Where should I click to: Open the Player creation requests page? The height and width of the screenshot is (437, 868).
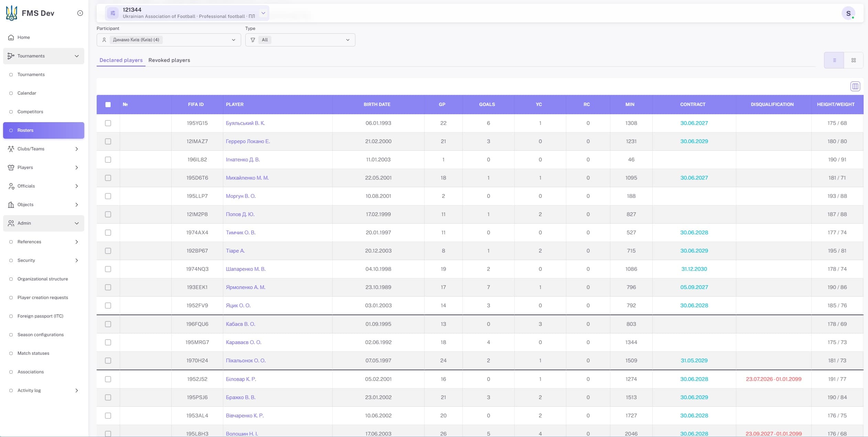coord(43,297)
